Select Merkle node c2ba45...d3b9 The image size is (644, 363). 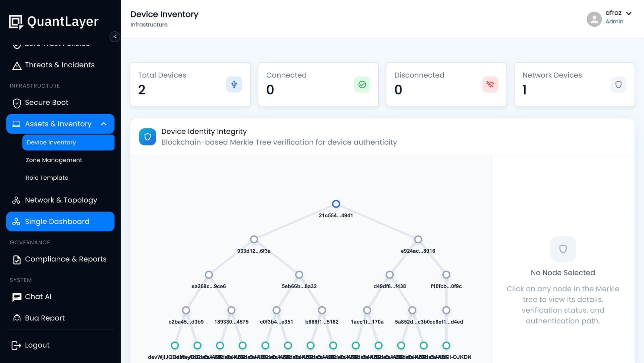coord(186,310)
